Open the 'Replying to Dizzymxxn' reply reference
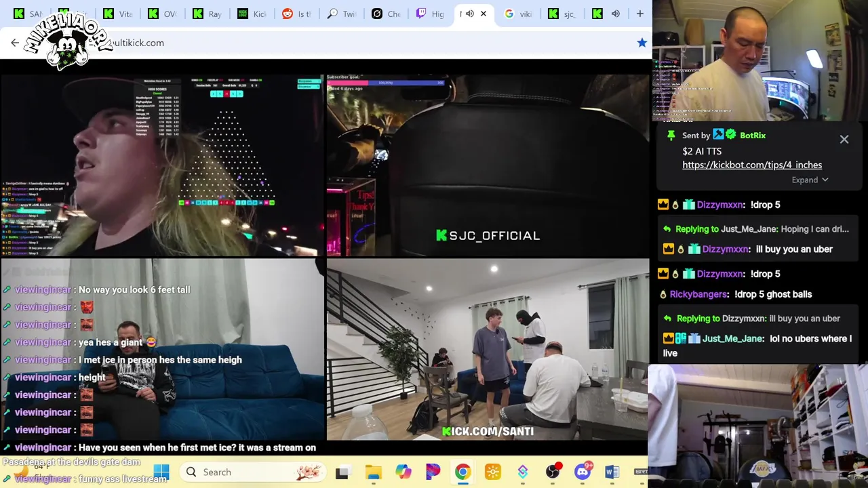 [x=751, y=319]
